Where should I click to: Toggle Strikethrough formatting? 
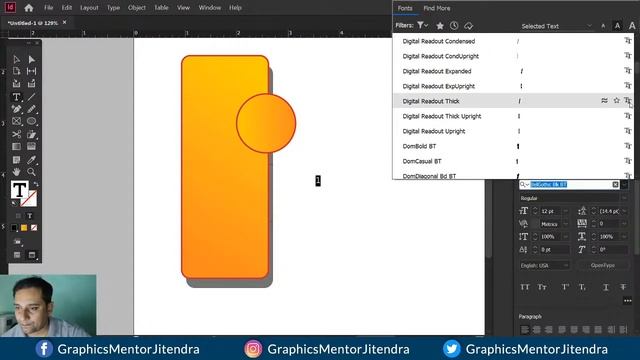click(623, 287)
